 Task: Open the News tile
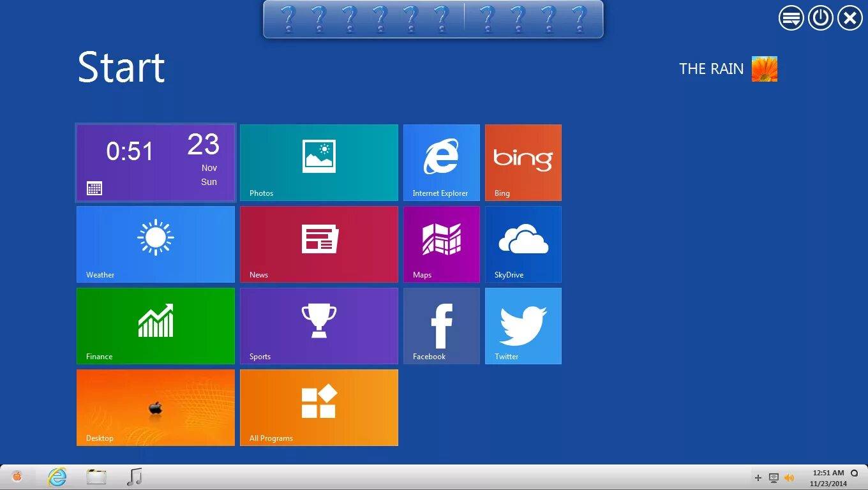pos(319,244)
